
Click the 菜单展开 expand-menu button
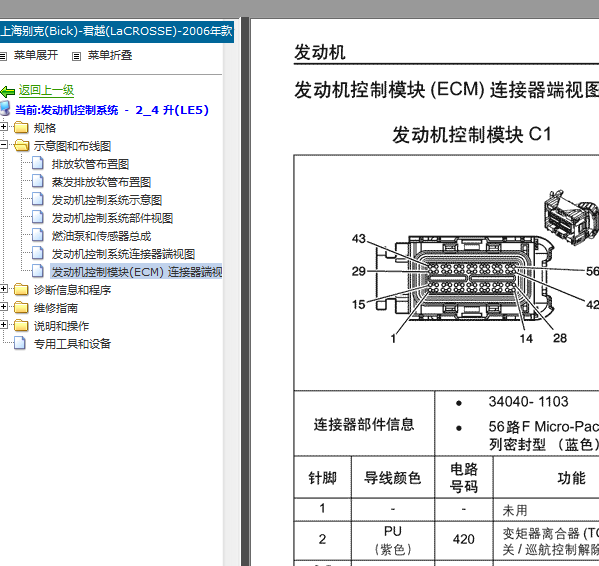(35, 56)
